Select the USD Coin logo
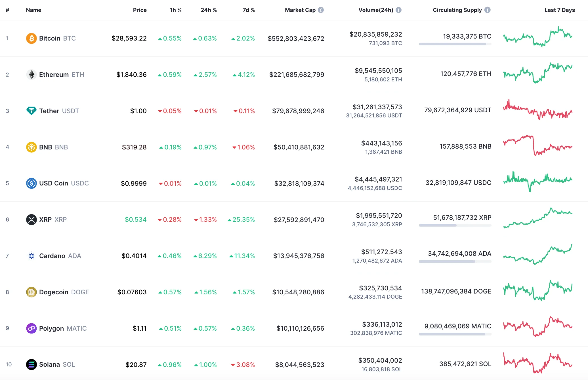This screenshot has width=588, height=380. (x=31, y=183)
